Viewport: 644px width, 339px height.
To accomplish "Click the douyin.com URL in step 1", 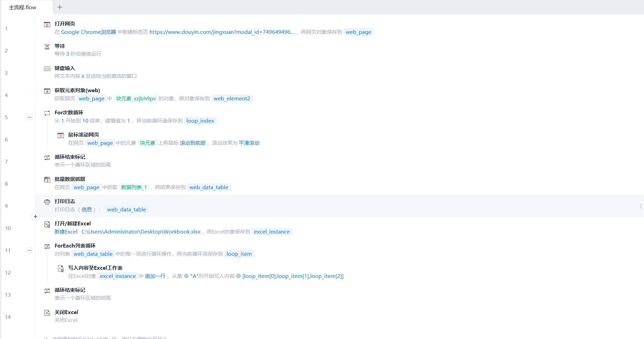I will 222,32.
